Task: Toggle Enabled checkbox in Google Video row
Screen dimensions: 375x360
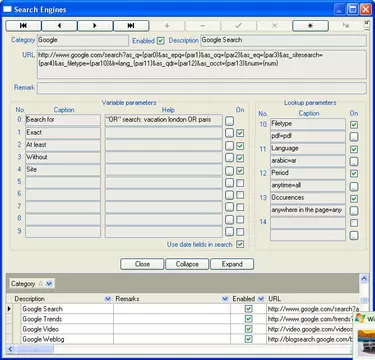Action: [248, 329]
